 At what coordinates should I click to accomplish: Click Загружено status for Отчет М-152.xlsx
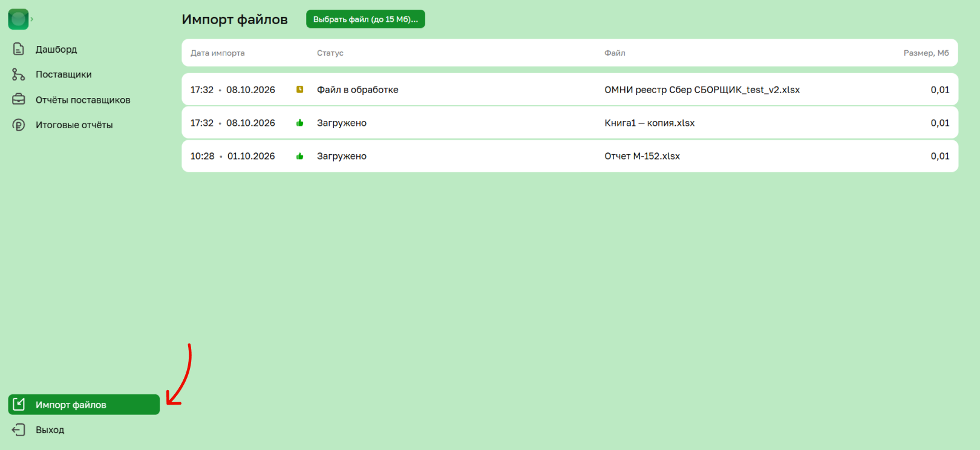(x=342, y=156)
